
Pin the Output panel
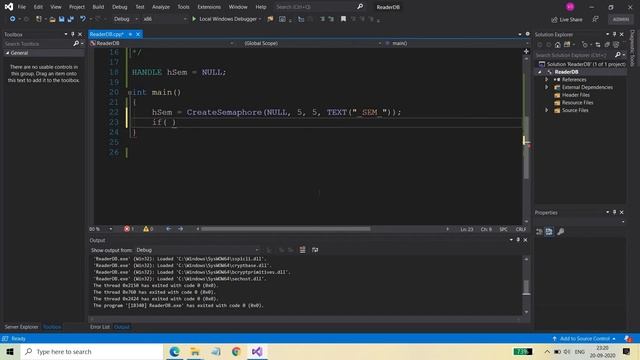point(518,240)
